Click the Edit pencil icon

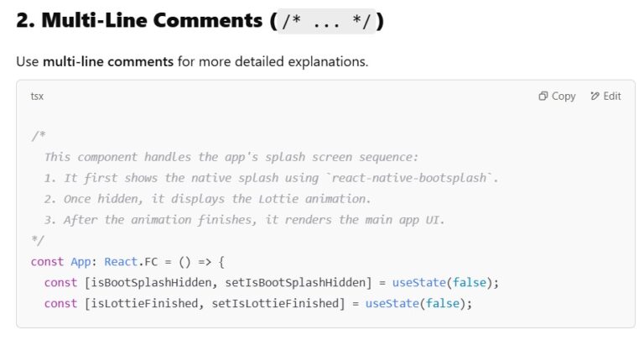(x=595, y=97)
